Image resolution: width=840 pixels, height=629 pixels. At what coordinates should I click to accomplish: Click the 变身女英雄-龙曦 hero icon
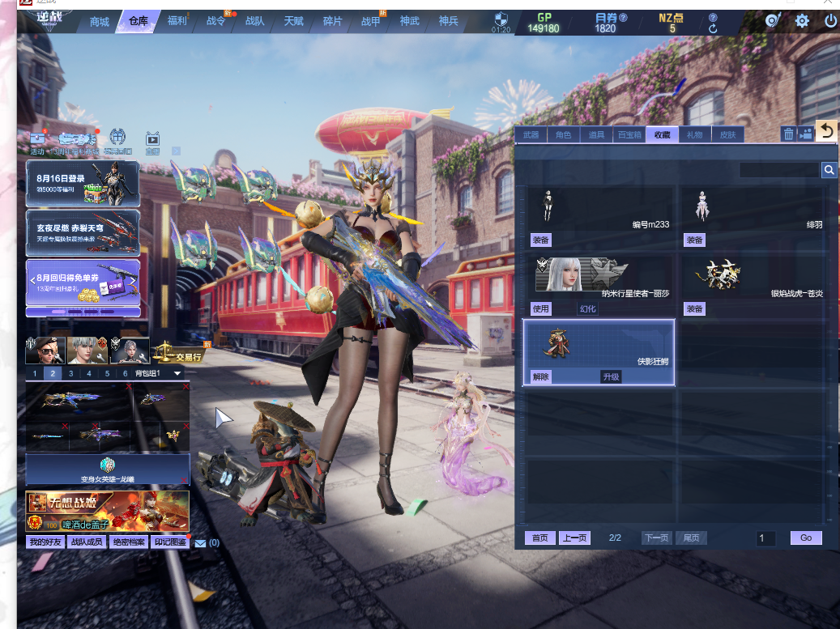click(x=108, y=465)
